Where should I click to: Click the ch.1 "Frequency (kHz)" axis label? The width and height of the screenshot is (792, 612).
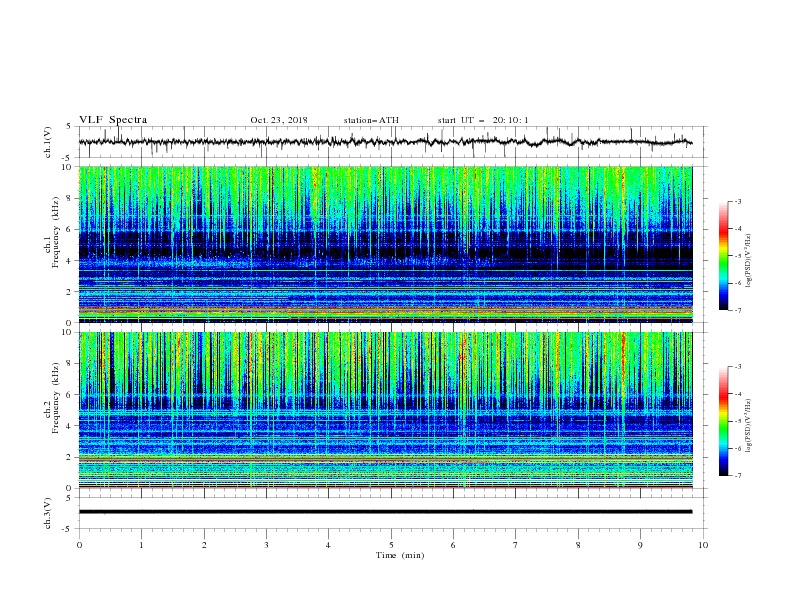[56, 230]
